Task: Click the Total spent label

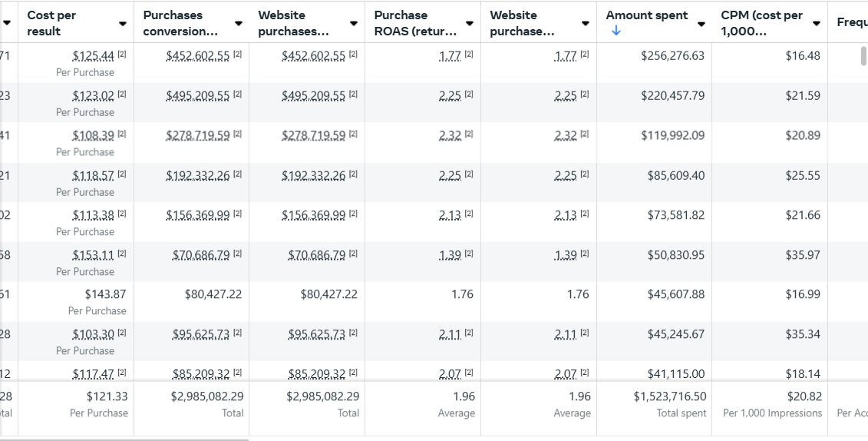Action: click(x=682, y=413)
